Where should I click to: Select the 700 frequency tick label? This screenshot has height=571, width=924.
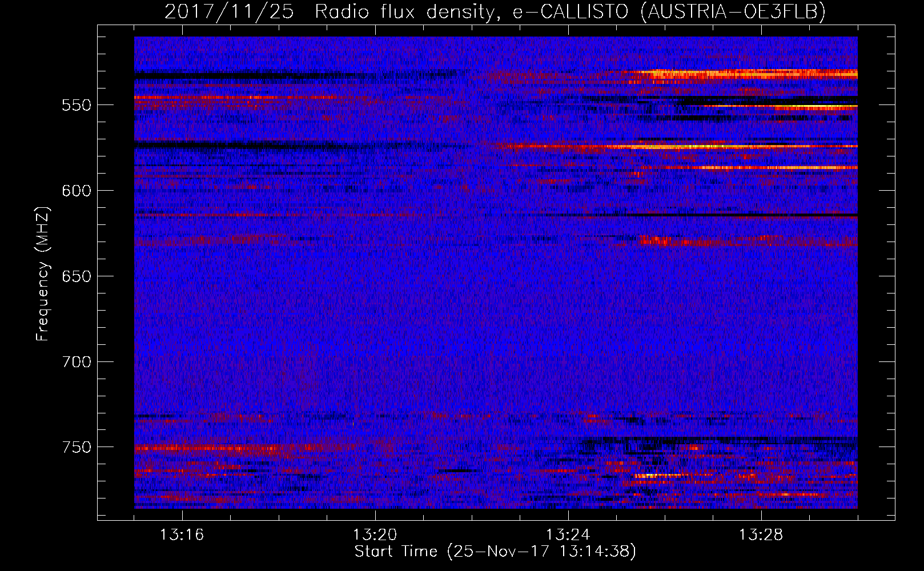coord(77,361)
